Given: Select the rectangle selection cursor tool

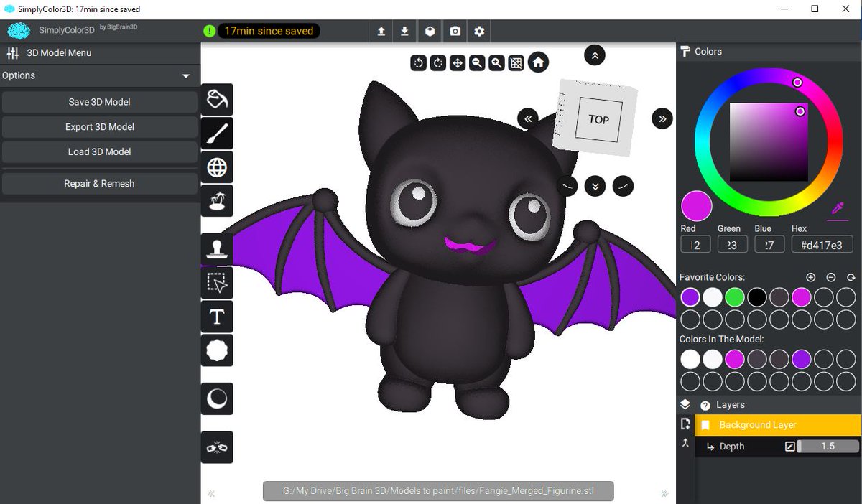Looking at the screenshot, I should (217, 283).
